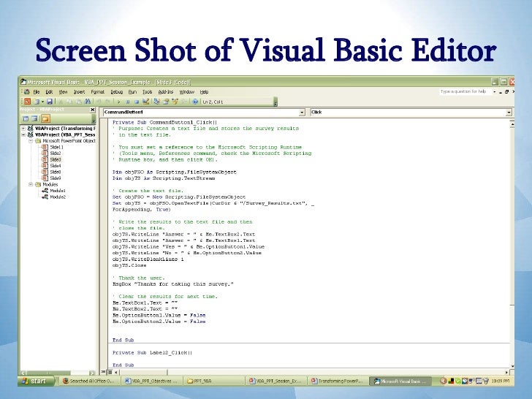Image resolution: width=532 pixels, height=399 pixels.
Task: Open the Add-Ins menu
Action: pos(166,92)
